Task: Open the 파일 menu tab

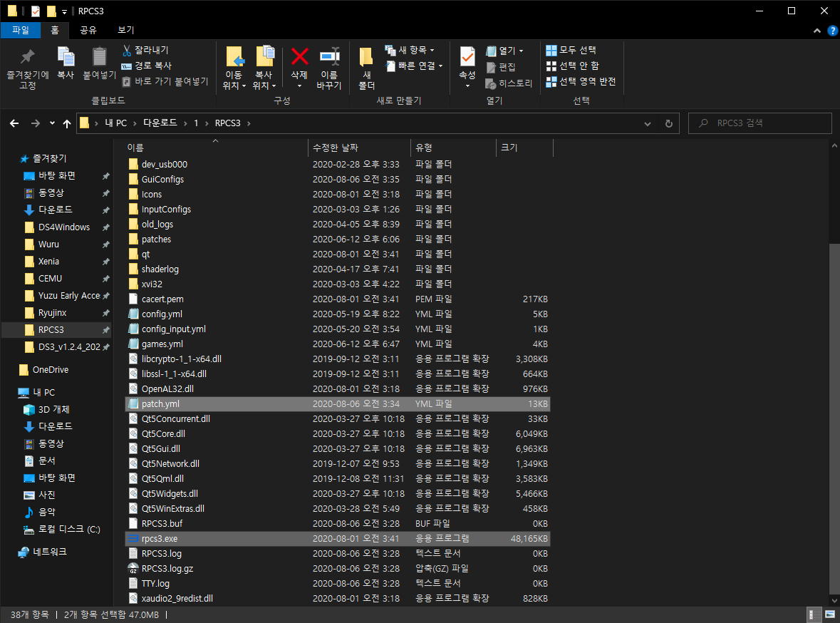Action: [x=21, y=30]
